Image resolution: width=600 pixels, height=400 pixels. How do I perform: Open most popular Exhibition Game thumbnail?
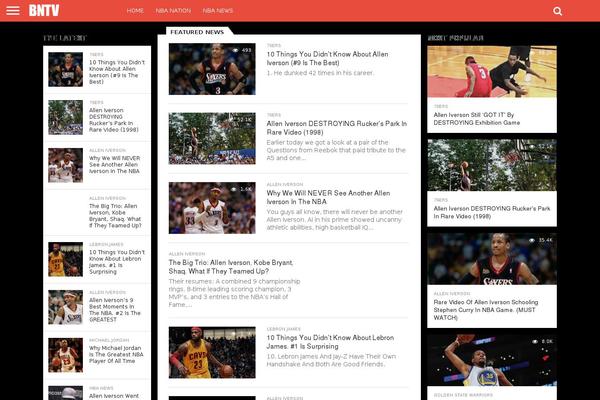click(x=492, y=72)
